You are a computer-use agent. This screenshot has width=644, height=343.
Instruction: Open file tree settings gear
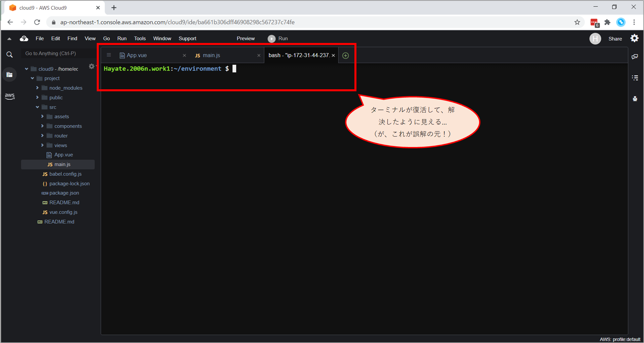click(91, 66)
